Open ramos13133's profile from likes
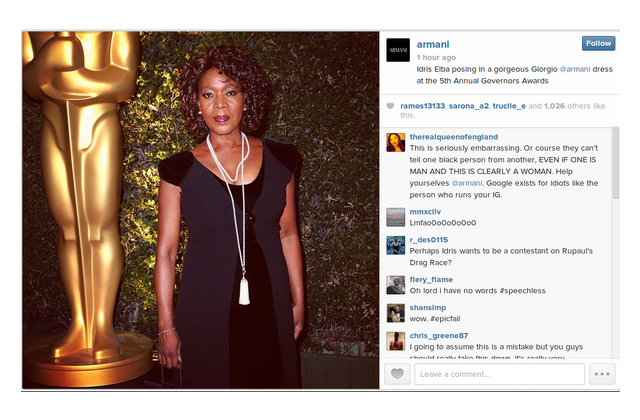The image size is (640, 420). pos(422,106)
